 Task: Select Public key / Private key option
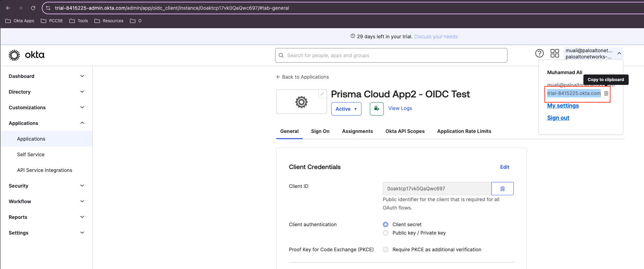coord(386,233)
